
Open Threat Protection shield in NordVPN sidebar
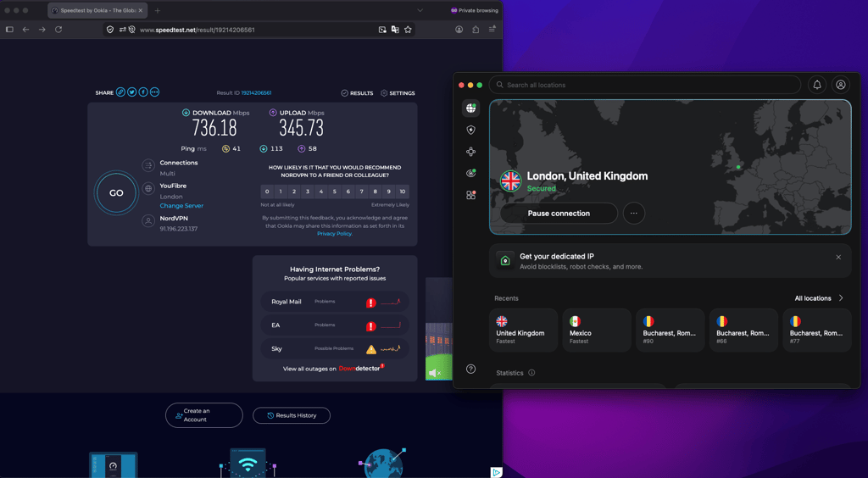[x=470, y=130]
